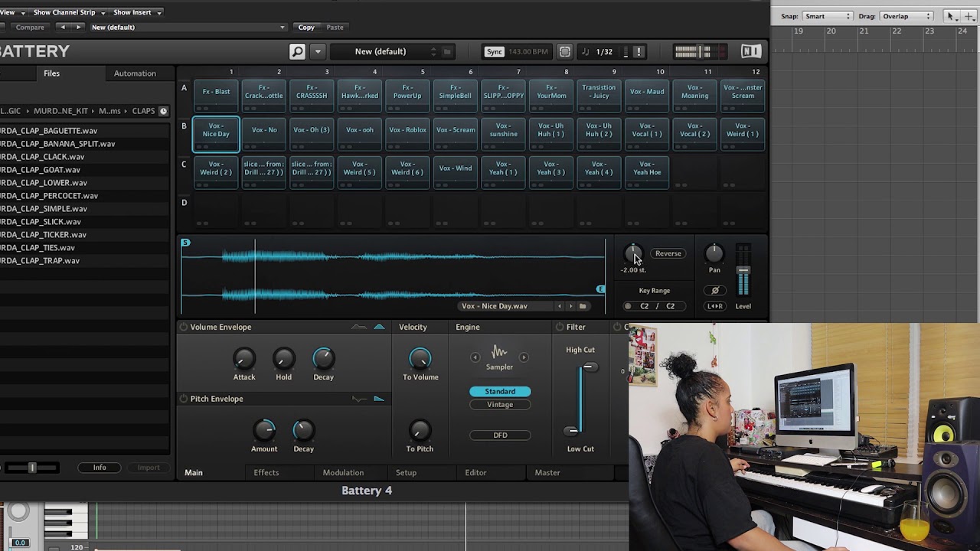Select the blue pitch envelope shape icon
The width and height of the screenshot is (980, 551).
click(x=379, y=399)
